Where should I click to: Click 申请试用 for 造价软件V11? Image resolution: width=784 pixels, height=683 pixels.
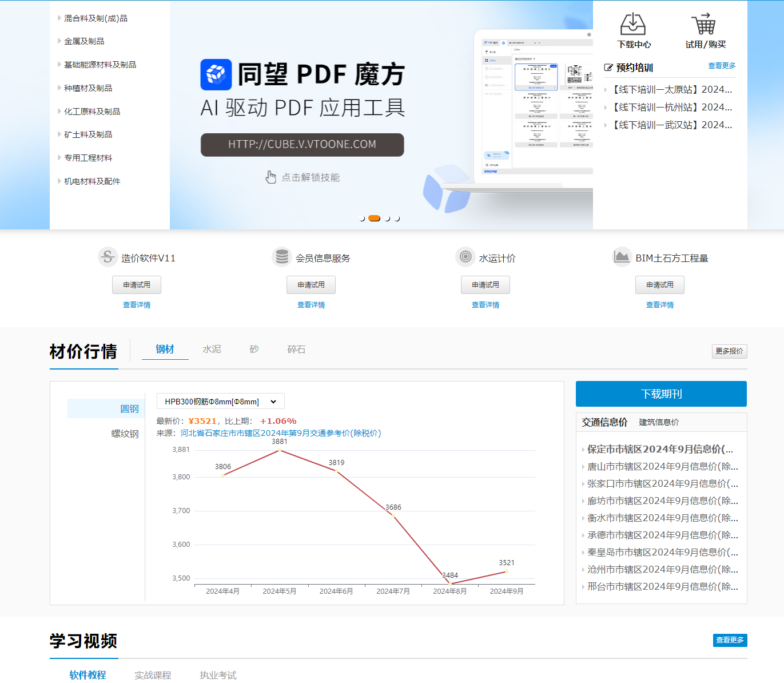click(x=137, y=285)
